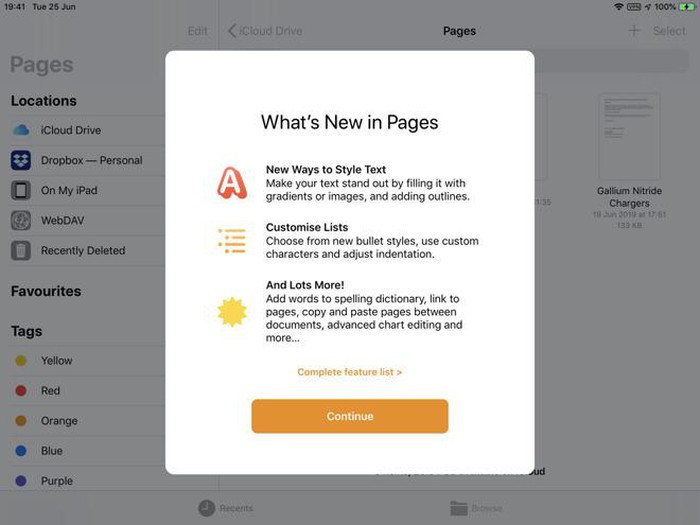Select the Yellow tag dot

[21, 360]
